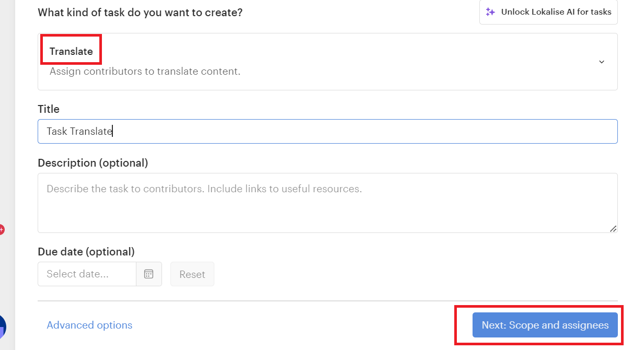The height and width of the screenshot is (350, 644).
Task: Click the horizontal divider above Advanced options
Action: pos(327,301)
